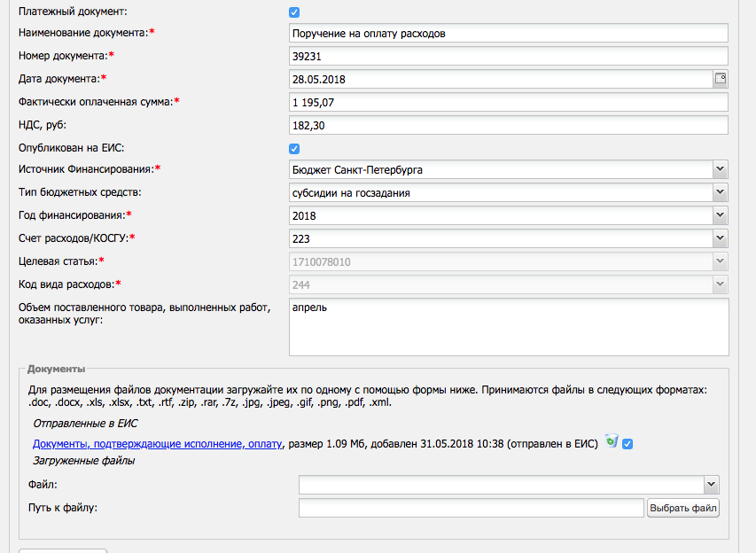
Task: Click the Загруженные файлы heading
Action: coord(83,461)
